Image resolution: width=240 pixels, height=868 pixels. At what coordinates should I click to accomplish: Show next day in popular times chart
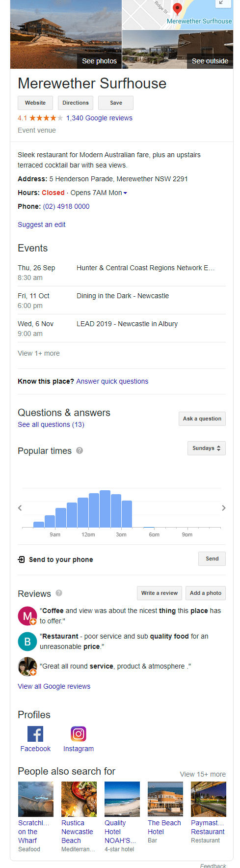pos(223,508)
